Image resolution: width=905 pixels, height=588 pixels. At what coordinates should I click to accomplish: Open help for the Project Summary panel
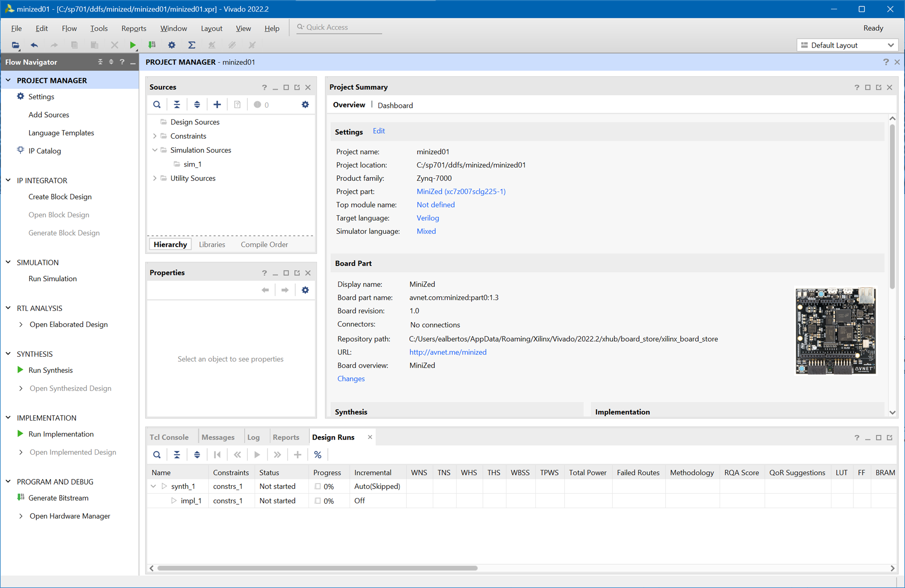coord(856,87)
